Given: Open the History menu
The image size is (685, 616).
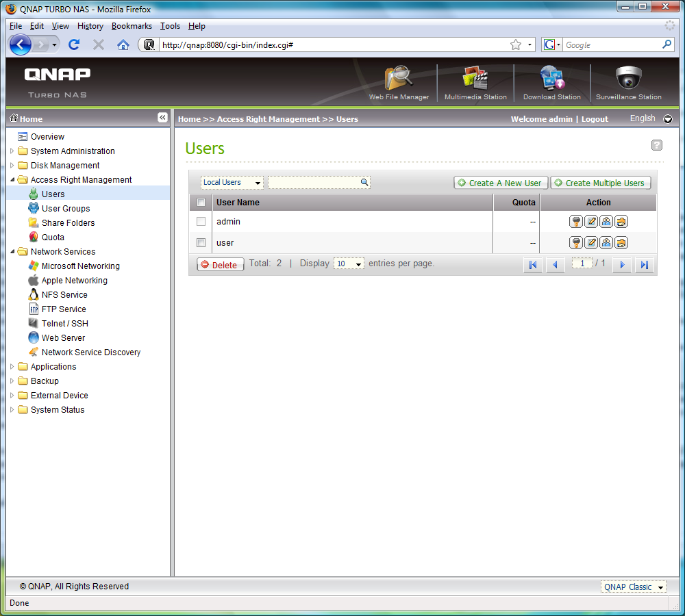Looking at the screenshot, I should coord(90,26).
